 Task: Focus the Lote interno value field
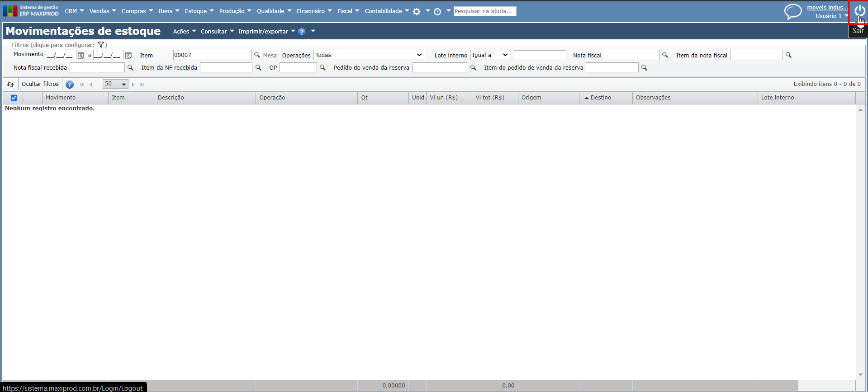(x=540, y=55)
